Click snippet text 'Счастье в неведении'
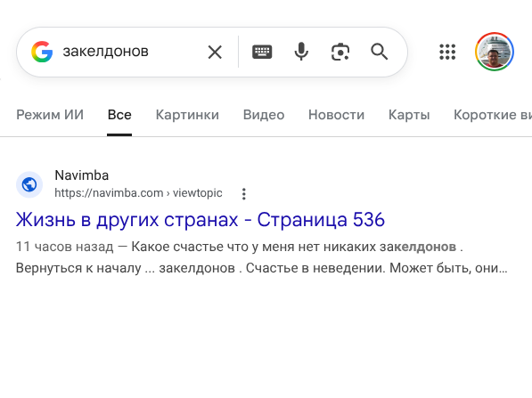532x398 pixels. coord(315,268)
